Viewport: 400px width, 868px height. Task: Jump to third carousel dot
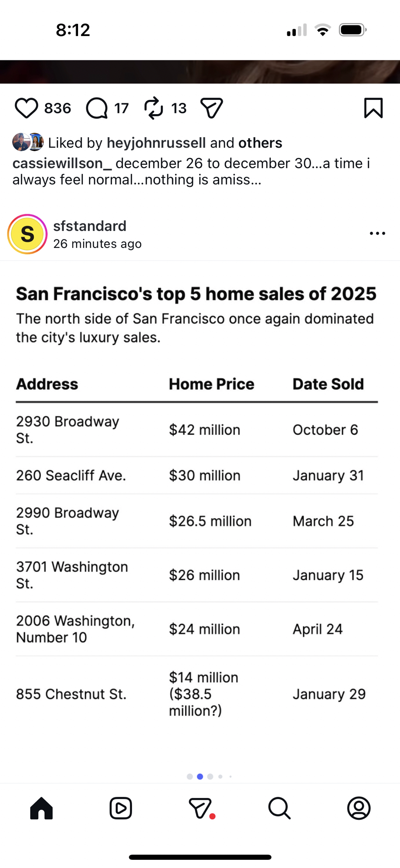210,776
